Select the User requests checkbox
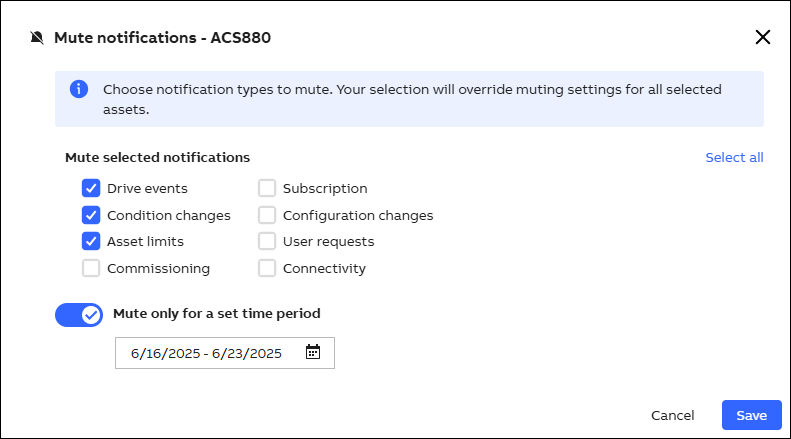 click(x=267, y=241)
